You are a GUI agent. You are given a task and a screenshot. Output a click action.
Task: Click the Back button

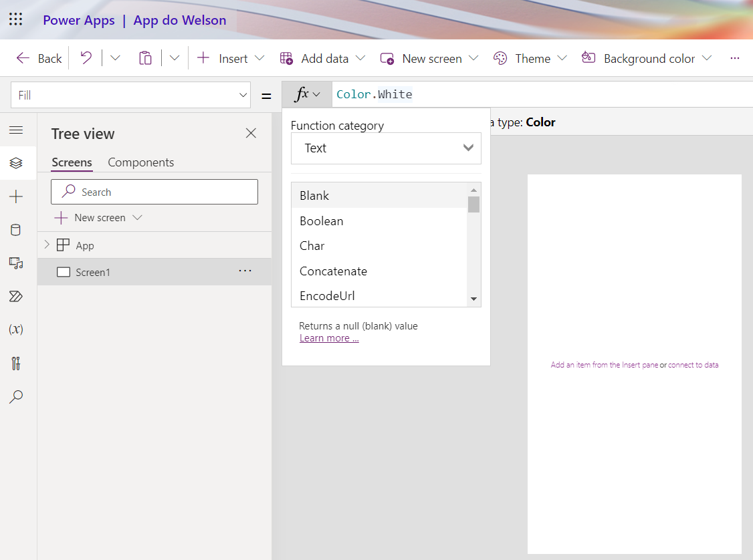[x=38, y=58]
